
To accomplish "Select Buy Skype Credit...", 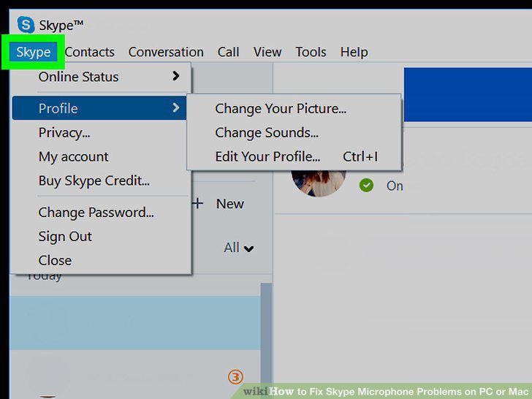I will (100, 180).
